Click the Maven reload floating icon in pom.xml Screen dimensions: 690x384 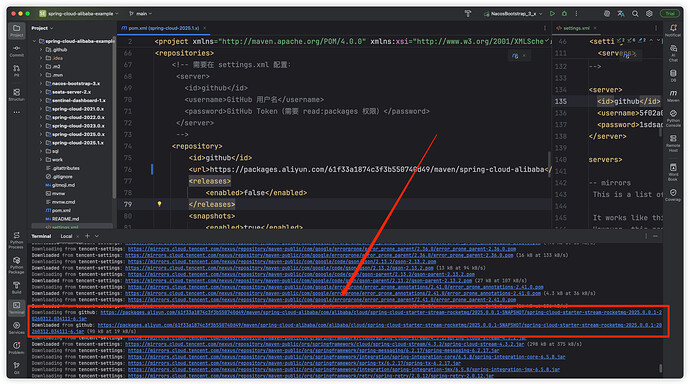point(515,56)
